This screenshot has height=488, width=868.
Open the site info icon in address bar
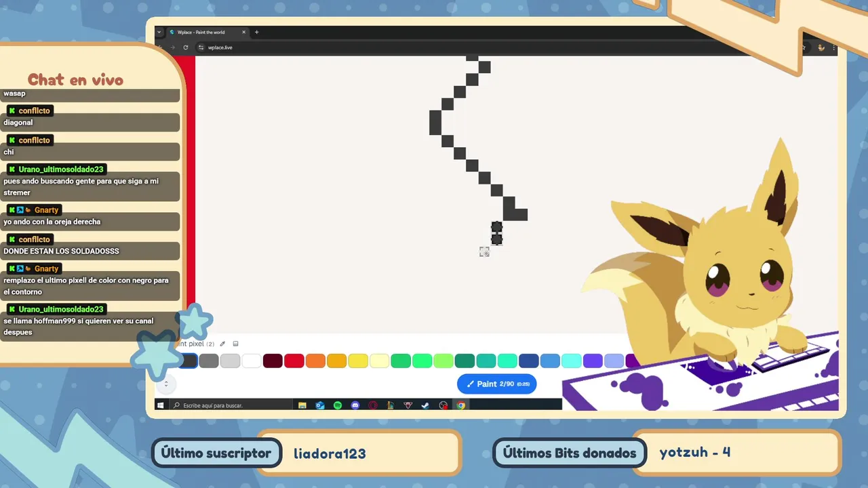coord(201,47)
